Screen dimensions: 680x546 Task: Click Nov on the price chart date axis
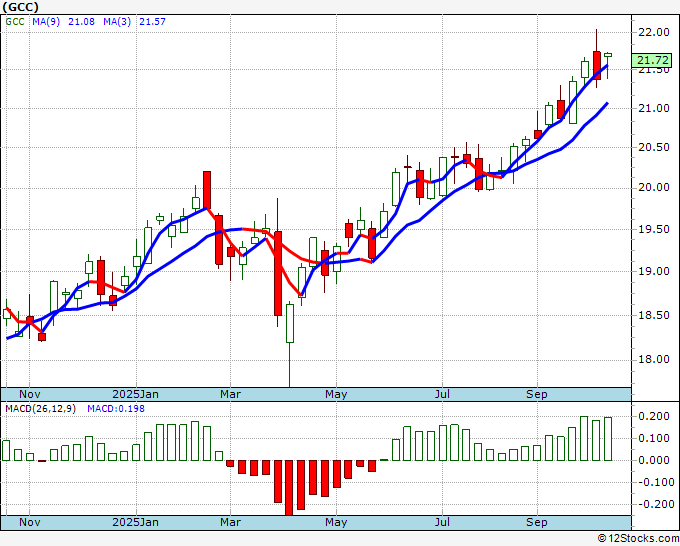tap(30, 394)
